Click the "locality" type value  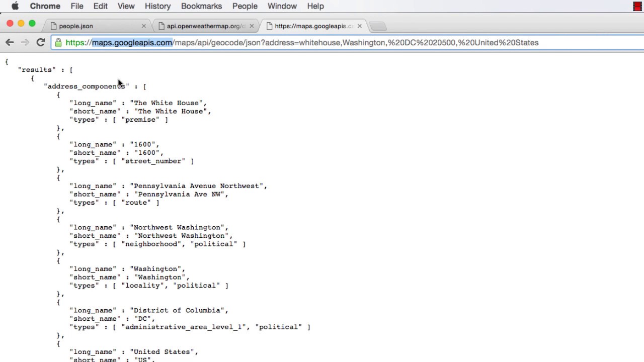(143, 286)
